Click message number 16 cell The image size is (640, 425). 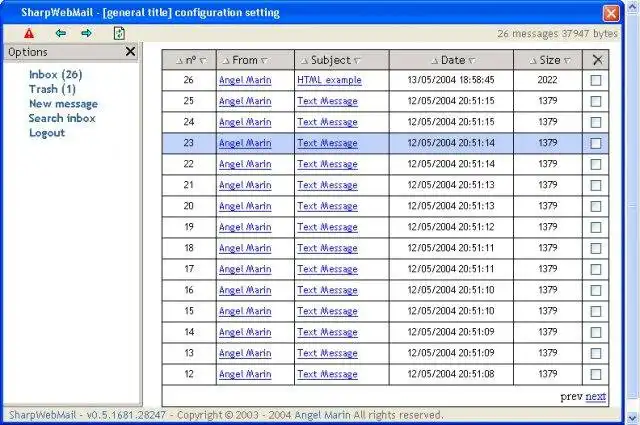189,290
